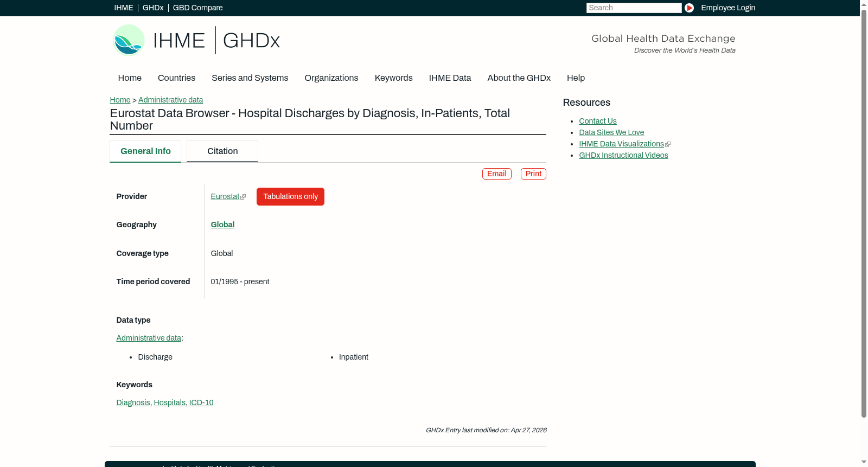Open the Countries menu
Viewport: 868px width, 467px height.
176,78
